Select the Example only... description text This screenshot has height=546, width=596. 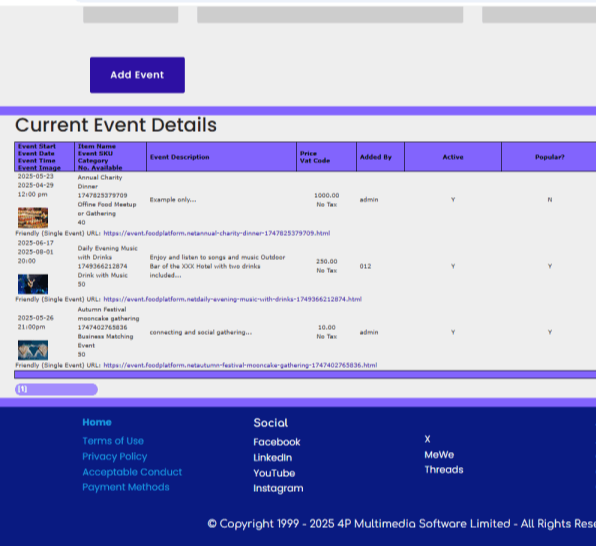pos(173,200)
